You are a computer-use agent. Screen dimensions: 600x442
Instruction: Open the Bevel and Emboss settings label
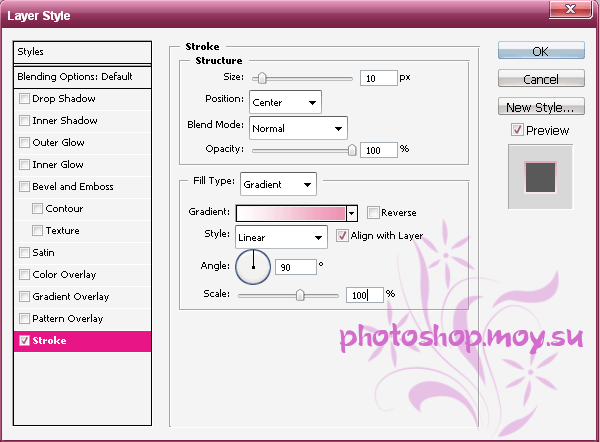click(x=73, y=187)
